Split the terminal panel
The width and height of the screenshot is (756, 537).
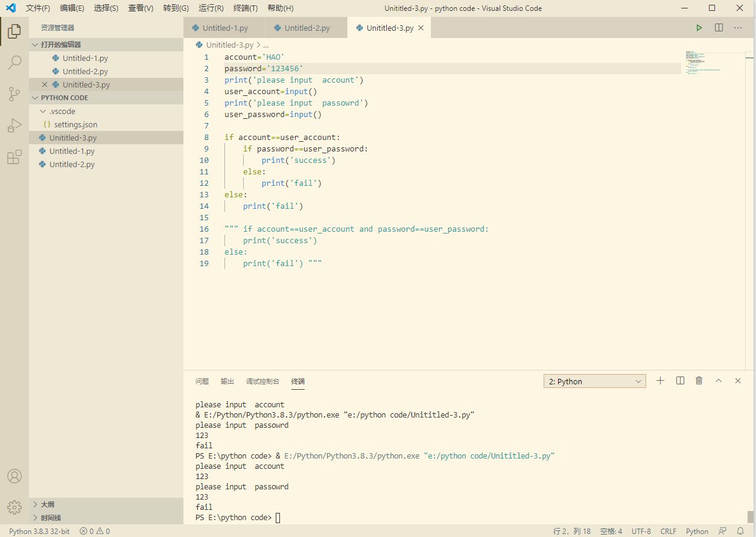pyautogui.click(x=680, y=381)
